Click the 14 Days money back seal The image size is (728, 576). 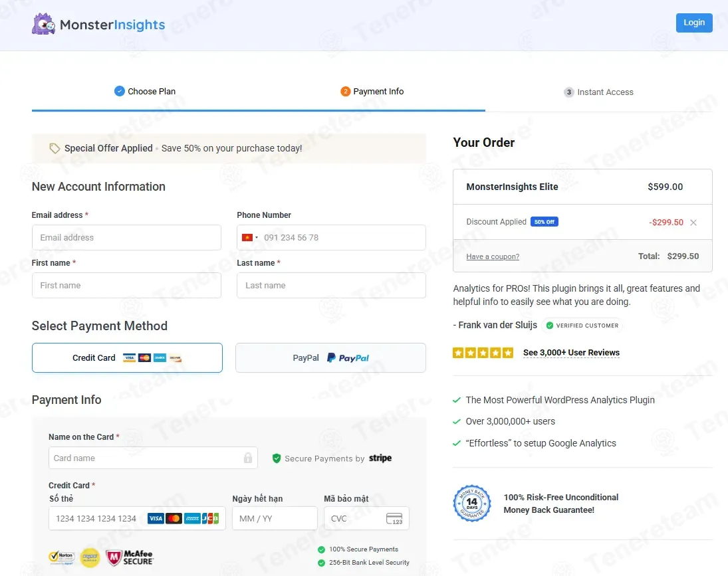[x=472, y=504]
